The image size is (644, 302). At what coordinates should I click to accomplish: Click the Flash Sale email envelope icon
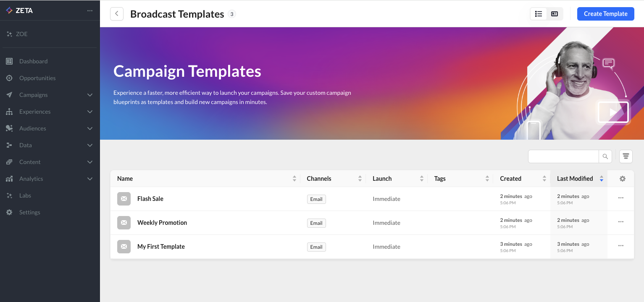point(124,199)
